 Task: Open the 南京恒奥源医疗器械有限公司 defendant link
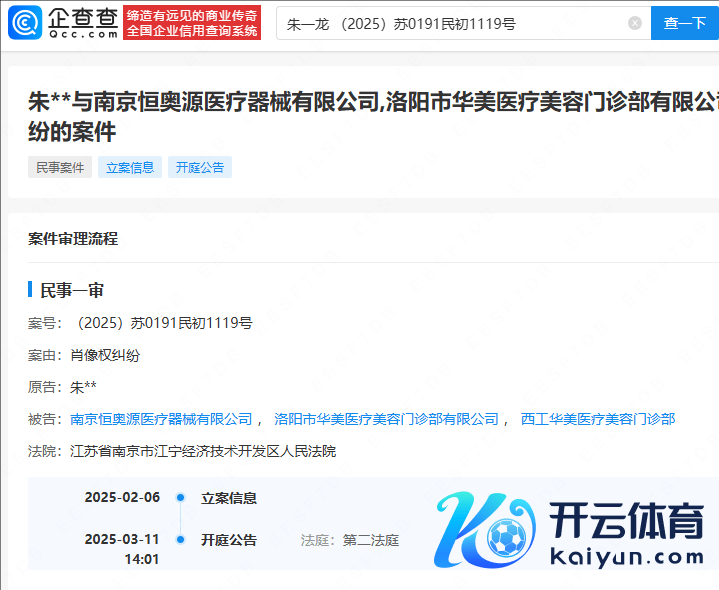(161, 419)
